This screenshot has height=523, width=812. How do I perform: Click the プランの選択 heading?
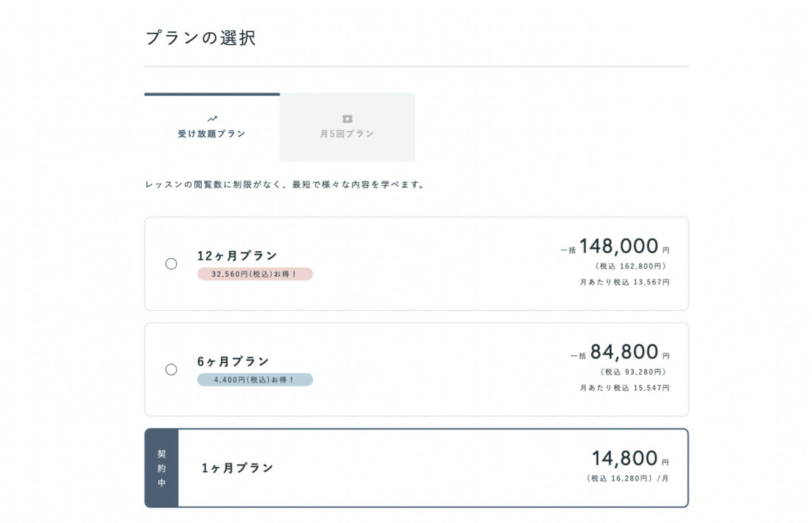[x=201, y=38]
